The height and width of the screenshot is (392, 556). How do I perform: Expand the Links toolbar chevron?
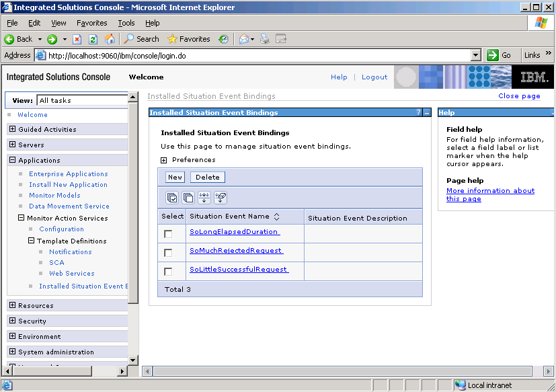click(x=549, y=53)
